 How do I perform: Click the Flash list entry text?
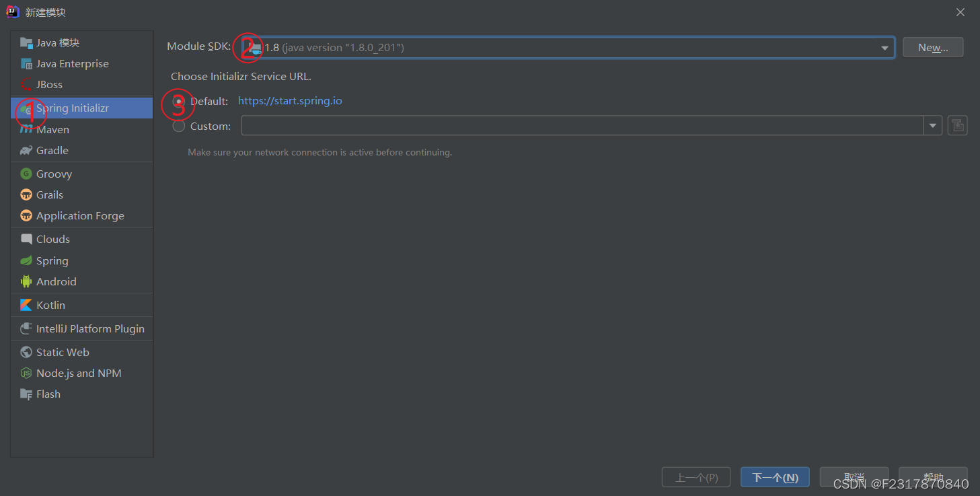click(x=48, y=394)
